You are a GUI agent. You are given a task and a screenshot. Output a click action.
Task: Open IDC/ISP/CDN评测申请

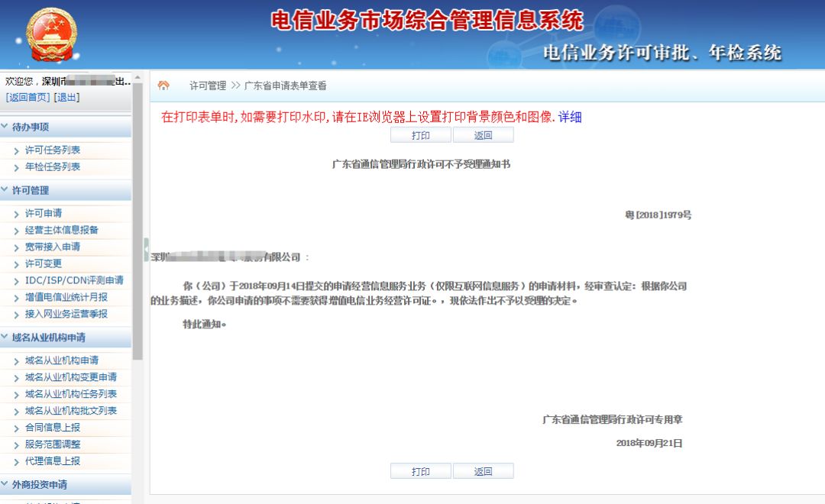click(74, 280)
